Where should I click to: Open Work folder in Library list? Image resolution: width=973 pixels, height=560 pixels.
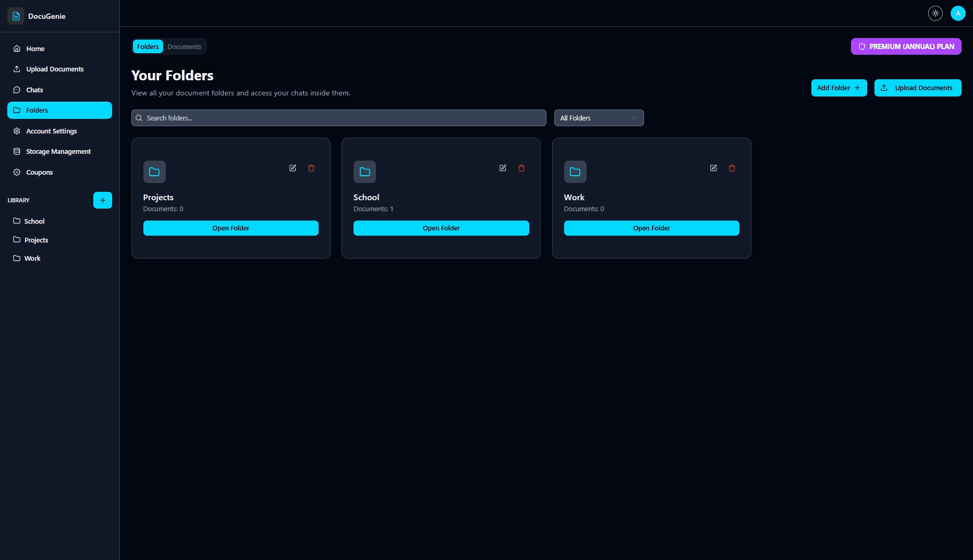[59, 258]
